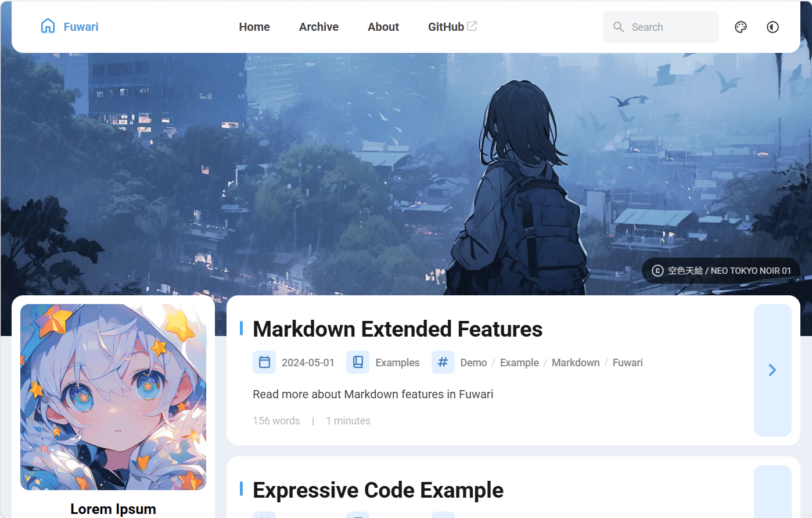Toggle light/dark mode icon
The image size is (812, 518).
(773, 27)
